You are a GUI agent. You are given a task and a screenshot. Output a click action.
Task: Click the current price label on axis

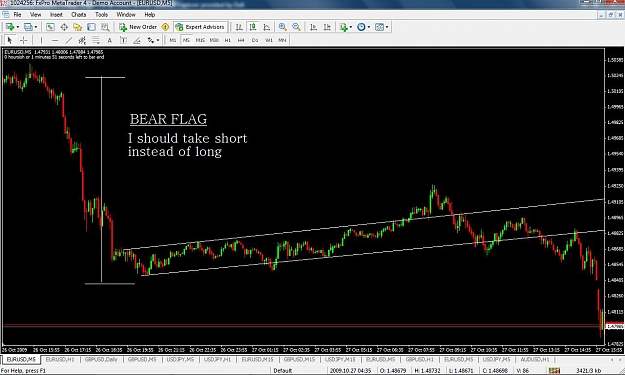click(614, 326)
